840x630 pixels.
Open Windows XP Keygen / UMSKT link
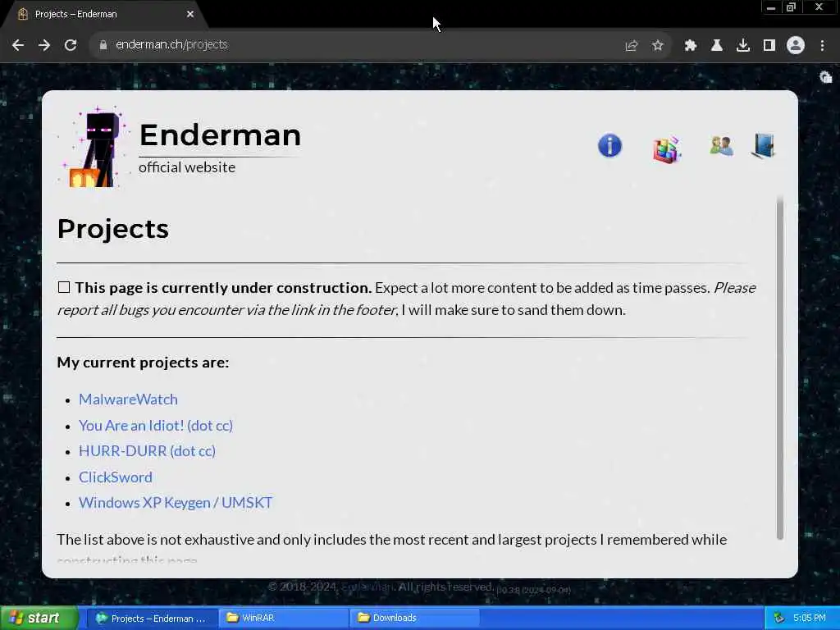pyautogui.click(x=176, y=503)
